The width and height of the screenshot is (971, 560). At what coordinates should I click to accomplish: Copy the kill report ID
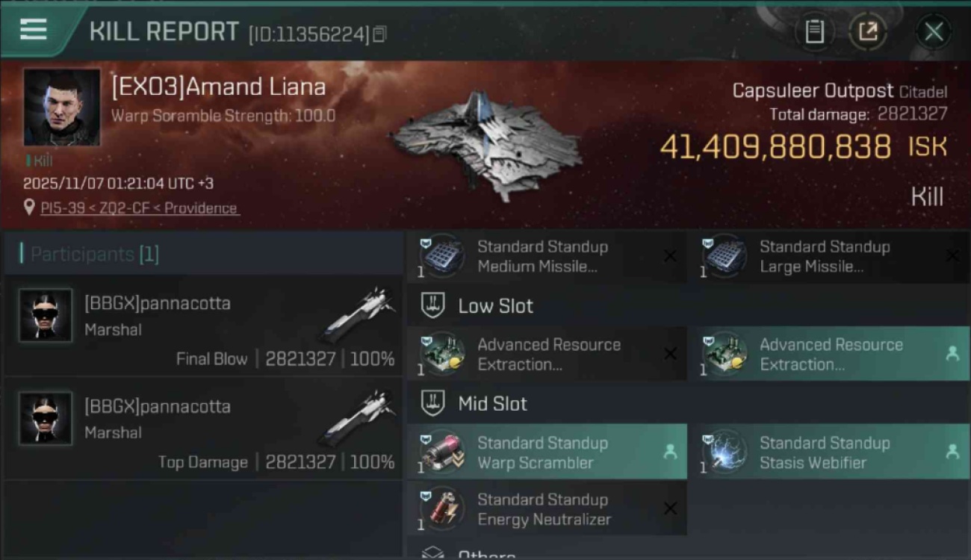click(379, 34)
